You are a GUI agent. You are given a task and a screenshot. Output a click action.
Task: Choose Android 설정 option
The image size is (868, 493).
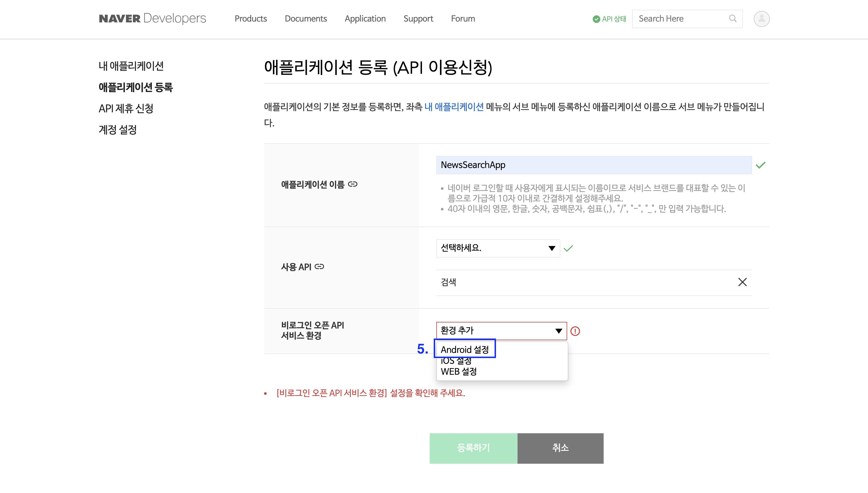pos(465,349)
